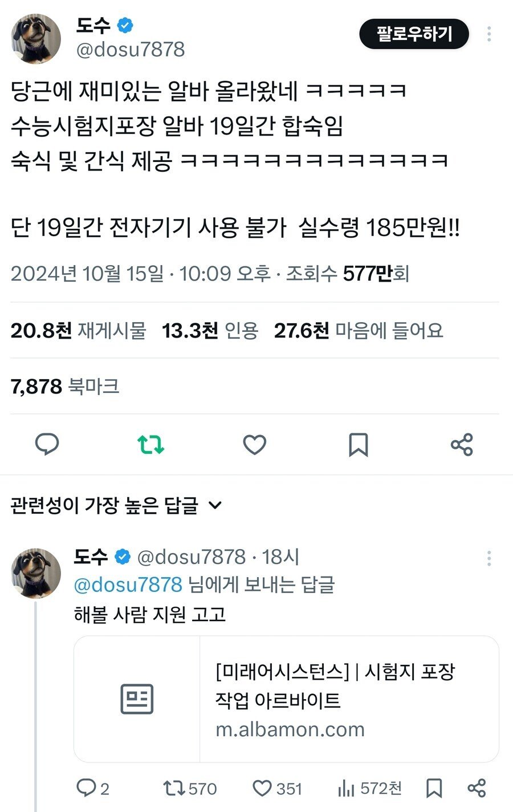Share the reply tweet
Viewport: 513px width, 812px height.
point(476,788)
